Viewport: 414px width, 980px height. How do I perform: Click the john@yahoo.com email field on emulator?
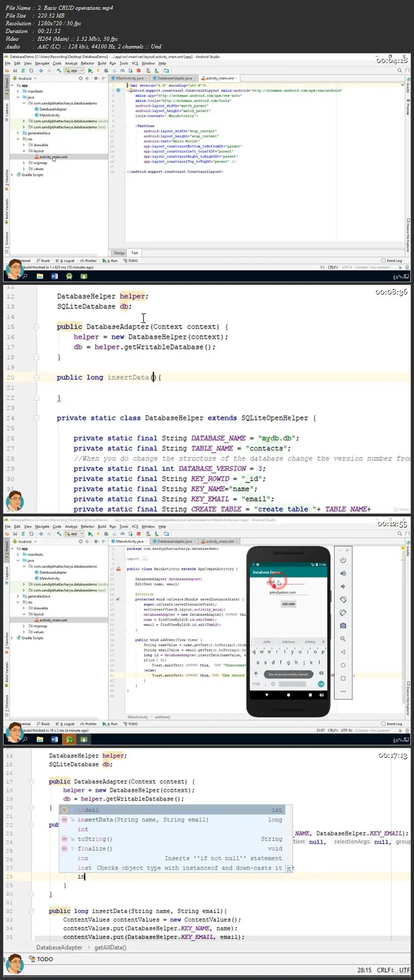[288, 593]
